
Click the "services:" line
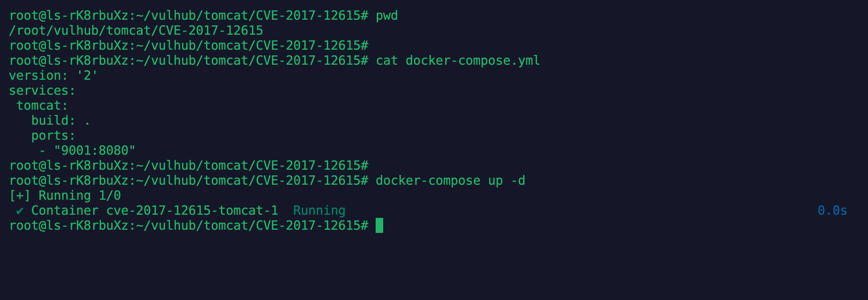point(42,91)
